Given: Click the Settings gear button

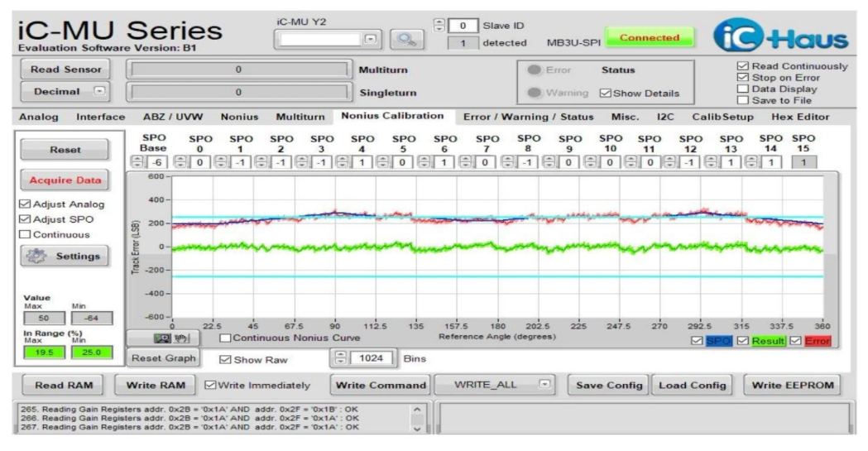Looking at the screenshot, I should [x=65, y=257].
